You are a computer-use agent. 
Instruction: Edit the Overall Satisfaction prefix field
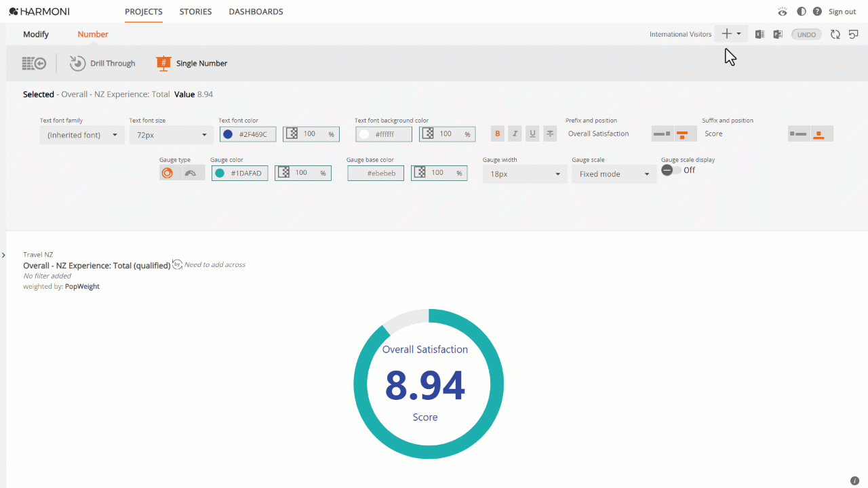pos(606,134)
